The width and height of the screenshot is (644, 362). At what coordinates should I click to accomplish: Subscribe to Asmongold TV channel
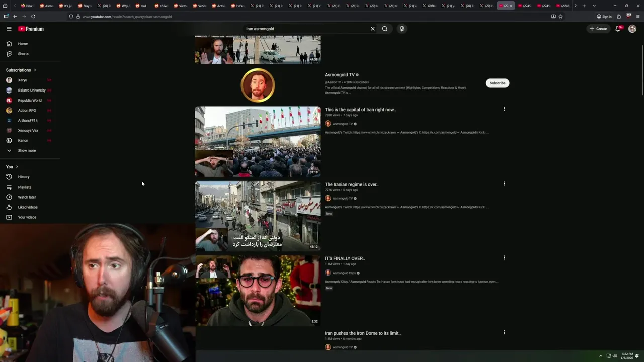(x=497, y=83)
